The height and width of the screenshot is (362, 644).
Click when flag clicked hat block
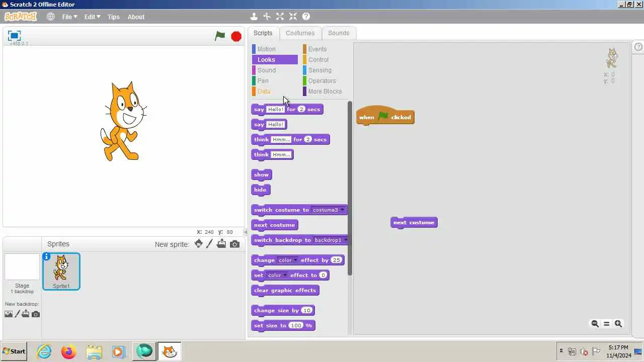(385, 116)
